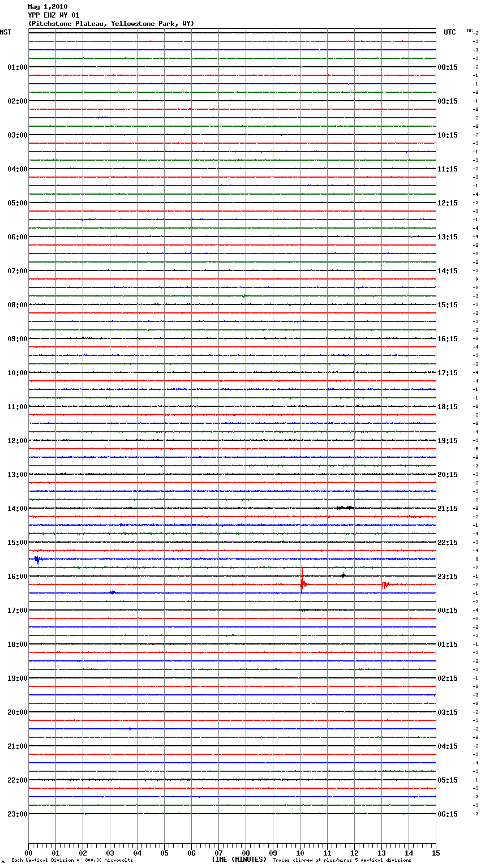Click the 15:15 UTC time label
This screenshot has height=868, width=481.
click(448, 305)
